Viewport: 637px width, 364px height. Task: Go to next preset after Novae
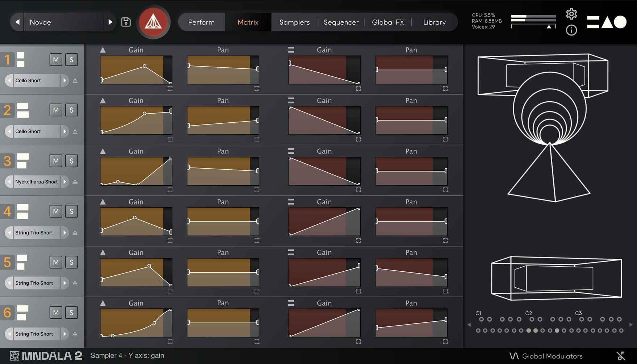click(x=110, y=22)
